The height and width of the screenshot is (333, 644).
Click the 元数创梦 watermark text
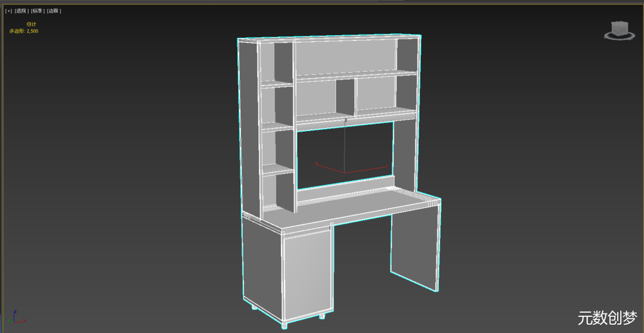tap(607, 318)
